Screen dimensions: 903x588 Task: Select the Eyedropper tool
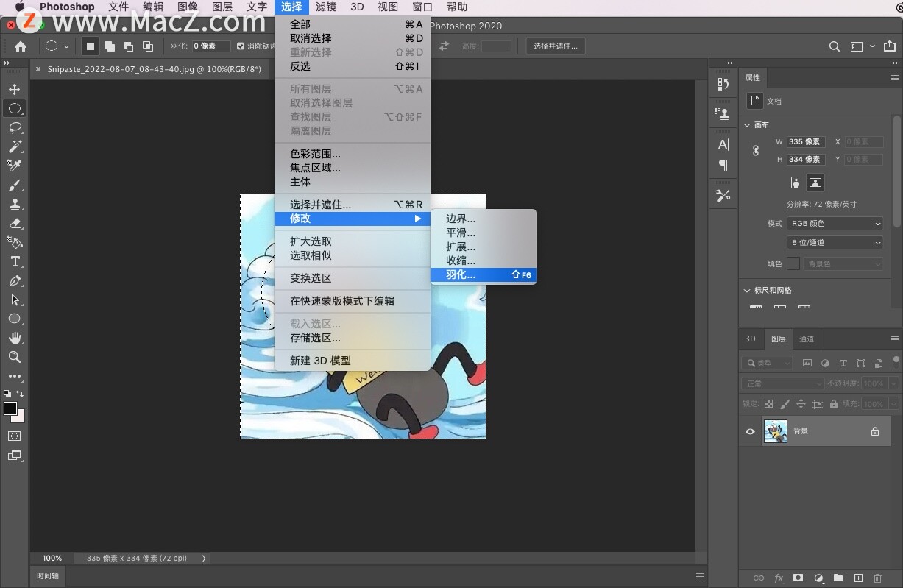(x=15, y=166)
